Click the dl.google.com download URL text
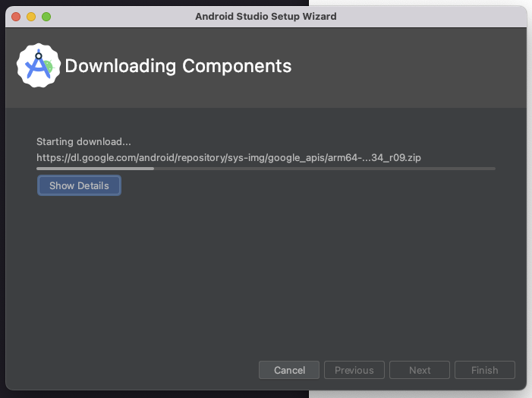The height and width of the screenshot is (398, 532). coord(228,157)
